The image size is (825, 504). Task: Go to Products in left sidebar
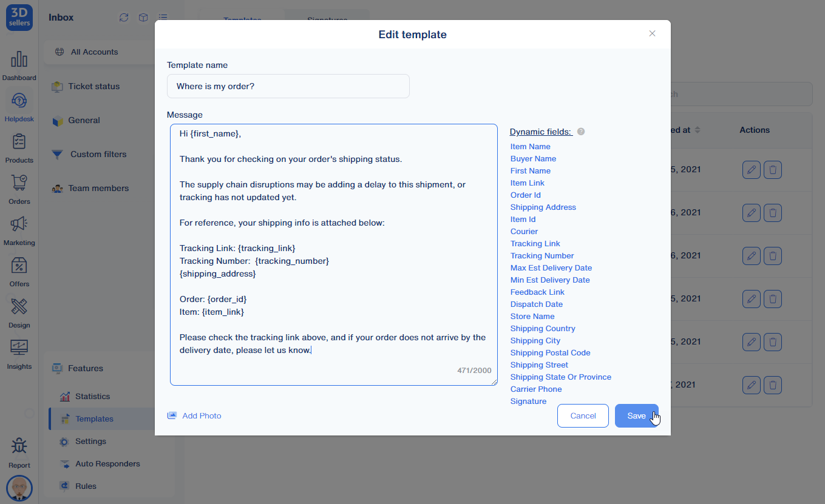pos(19,143)
